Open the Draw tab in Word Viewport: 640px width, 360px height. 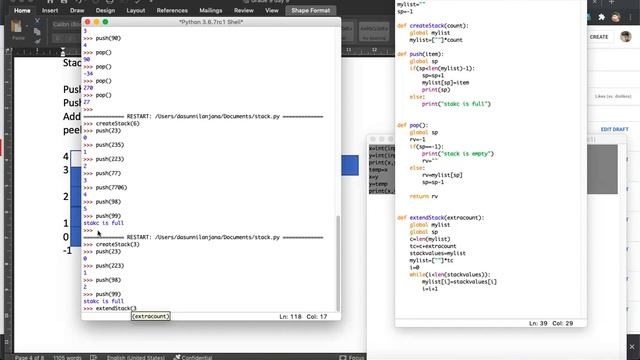click(x=77, y=11)
